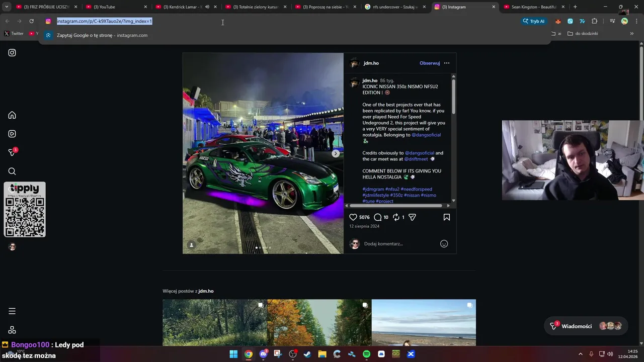The width and height of the screenshot is (644, 362).
Task: Click the 12 sierpnia 2024 post date
Action: 364,226
